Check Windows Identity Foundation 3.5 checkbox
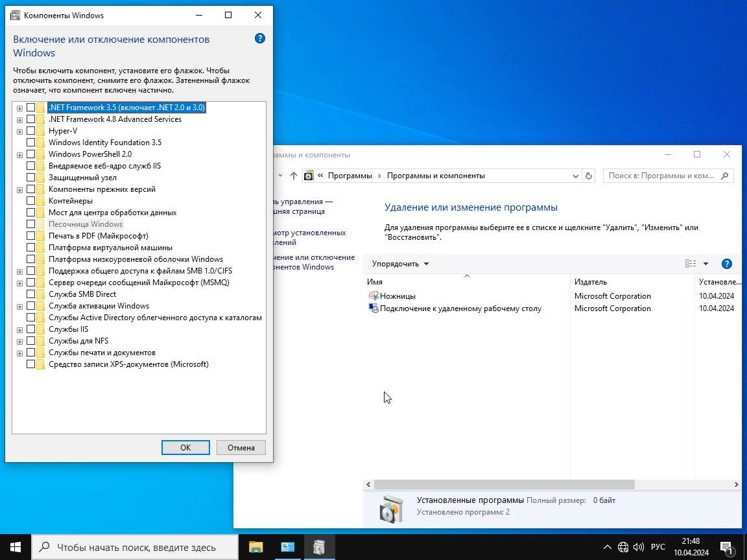This screenshot has height=560, width=747. pyautogui.click(x=30, y=143)
